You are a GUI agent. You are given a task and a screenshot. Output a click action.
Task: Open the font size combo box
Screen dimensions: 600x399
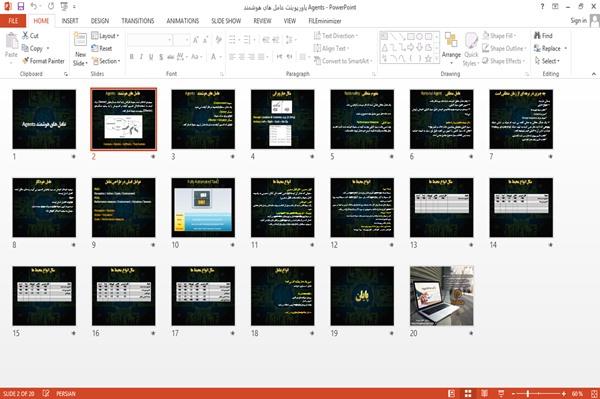pyautogui.click(x=181, y=39)
